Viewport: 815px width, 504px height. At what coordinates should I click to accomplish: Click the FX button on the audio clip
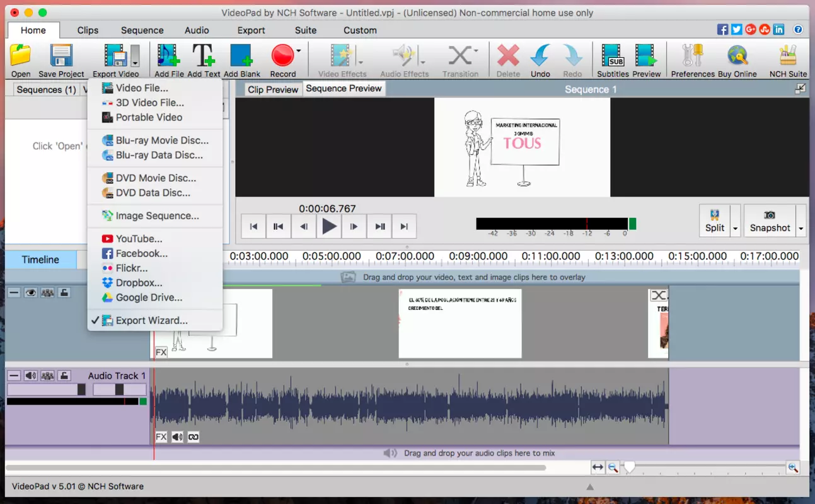(x=161, y=437)
